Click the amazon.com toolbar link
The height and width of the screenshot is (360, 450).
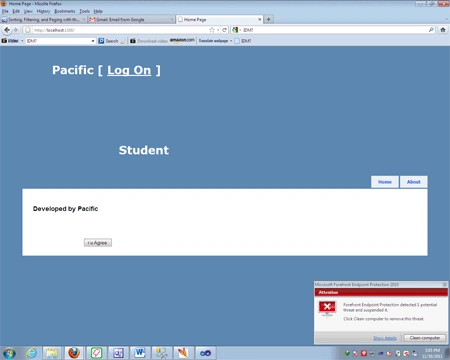point(182,40)
